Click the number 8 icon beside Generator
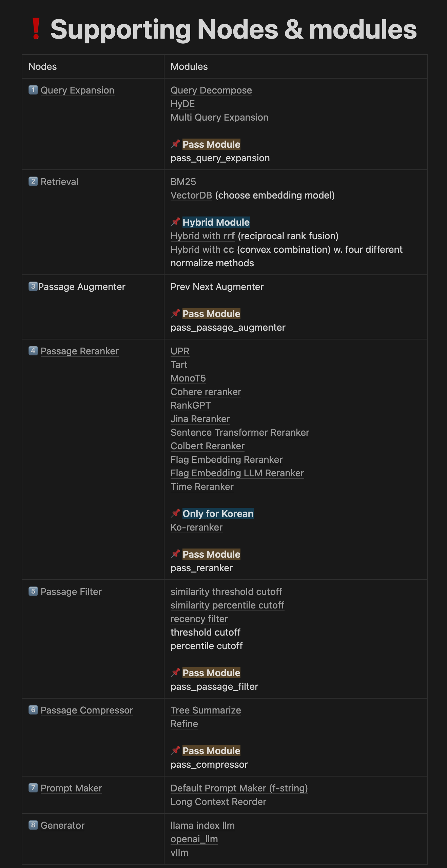 coord(33,825)
